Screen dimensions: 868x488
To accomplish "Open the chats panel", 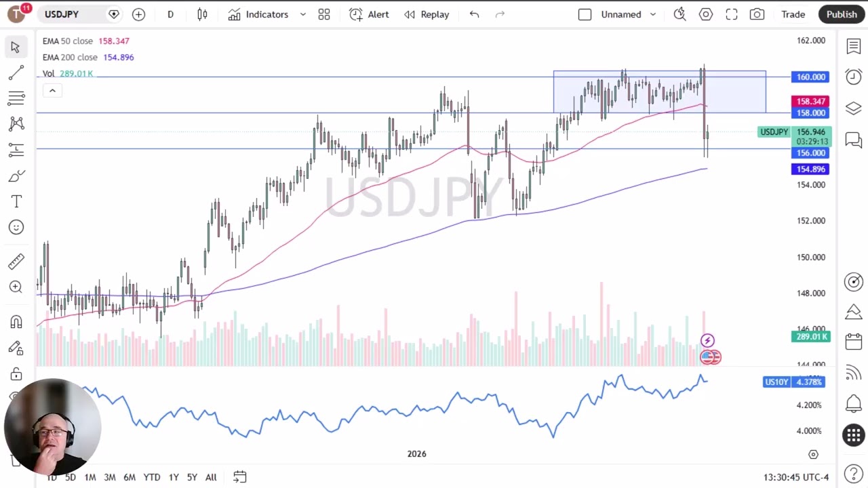I will click(854, 140).
